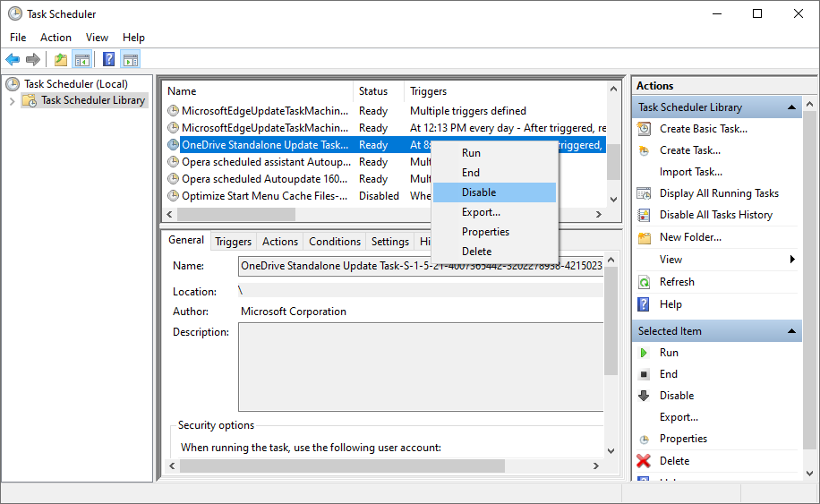
Task: Click Import Task... in Actions pane
Action: [x=691, y=172]
